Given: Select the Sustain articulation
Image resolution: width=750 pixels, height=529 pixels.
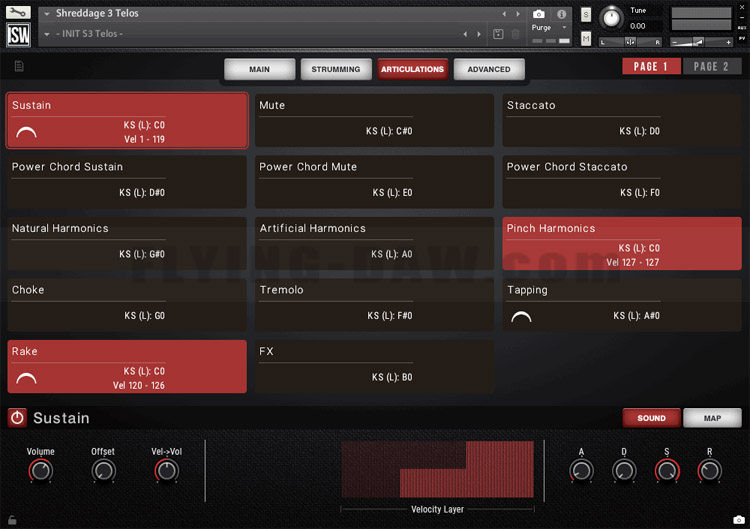Looking at the screenshot, I should 127,121.
